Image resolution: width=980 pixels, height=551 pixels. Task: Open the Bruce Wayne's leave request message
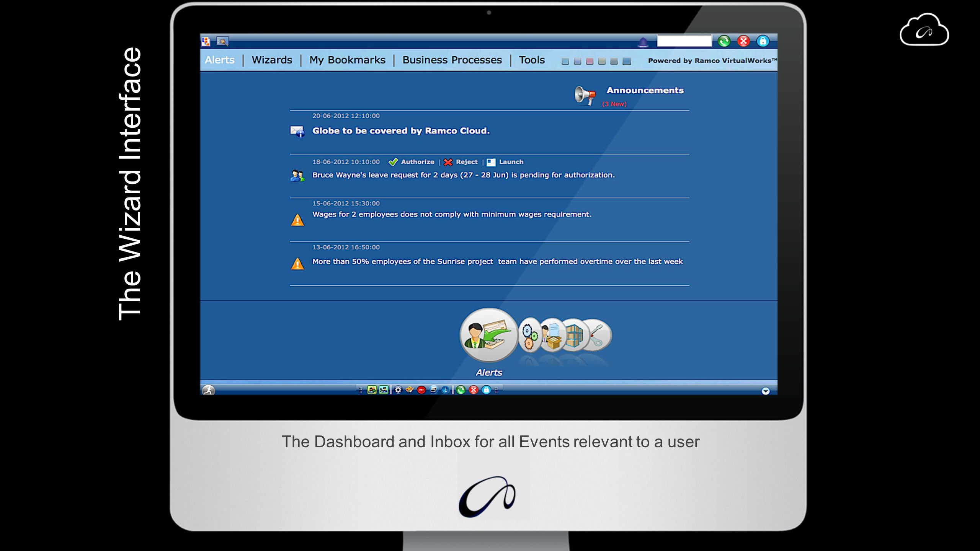point(463,175)
